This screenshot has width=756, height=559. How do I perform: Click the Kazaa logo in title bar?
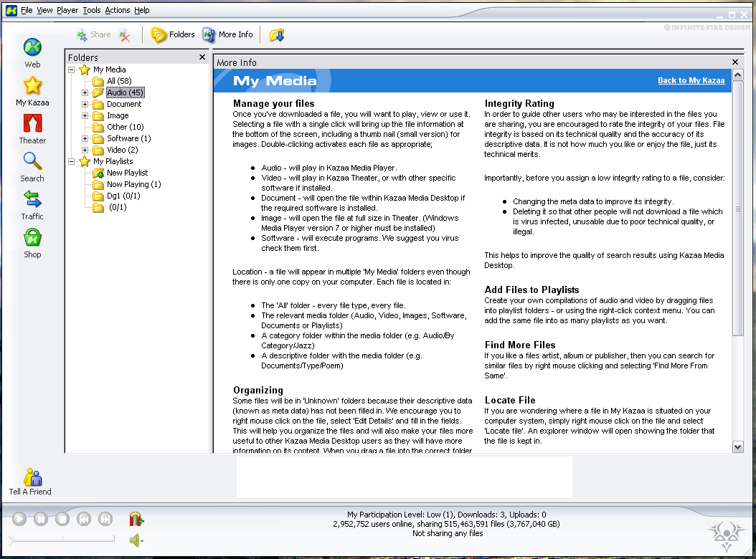[11, 10]
